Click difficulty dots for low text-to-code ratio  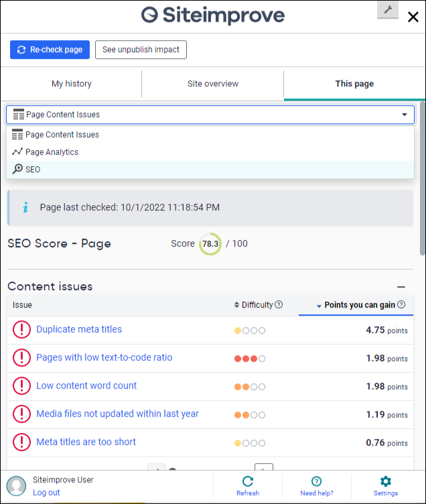point(250,359)
